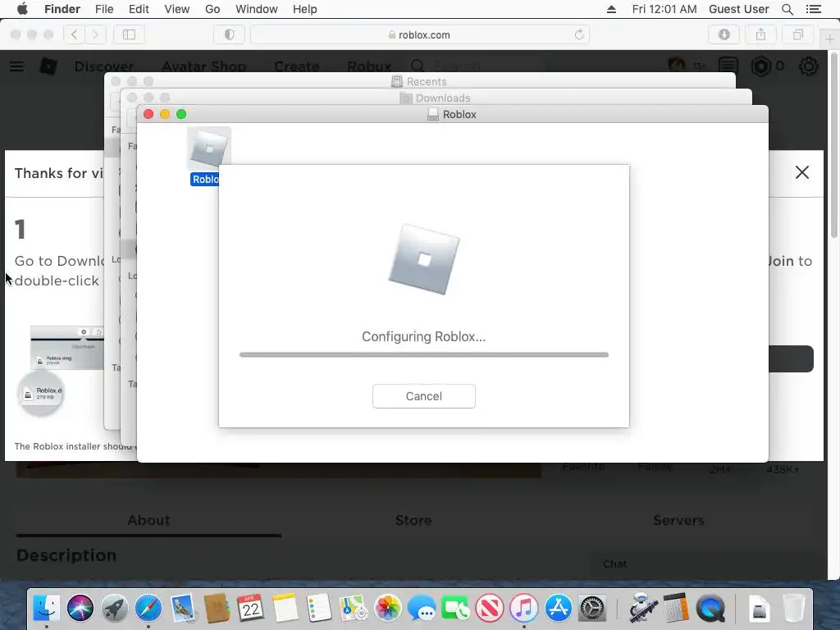Open Trash from the Dock
This screenshot has width=840, height=630.
793,609
